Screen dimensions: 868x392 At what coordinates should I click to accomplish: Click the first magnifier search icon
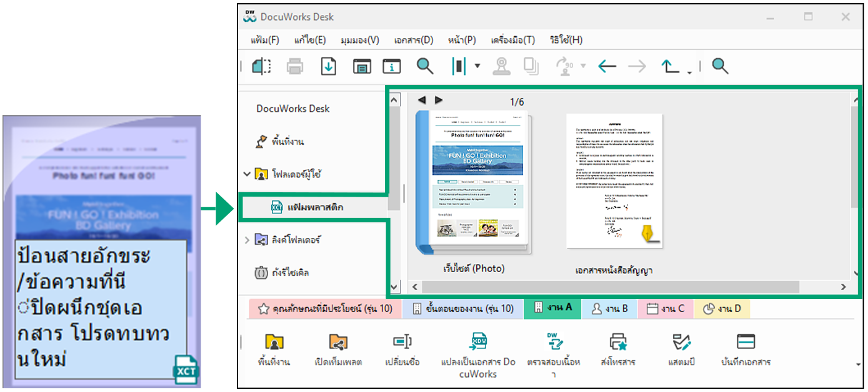425,66
